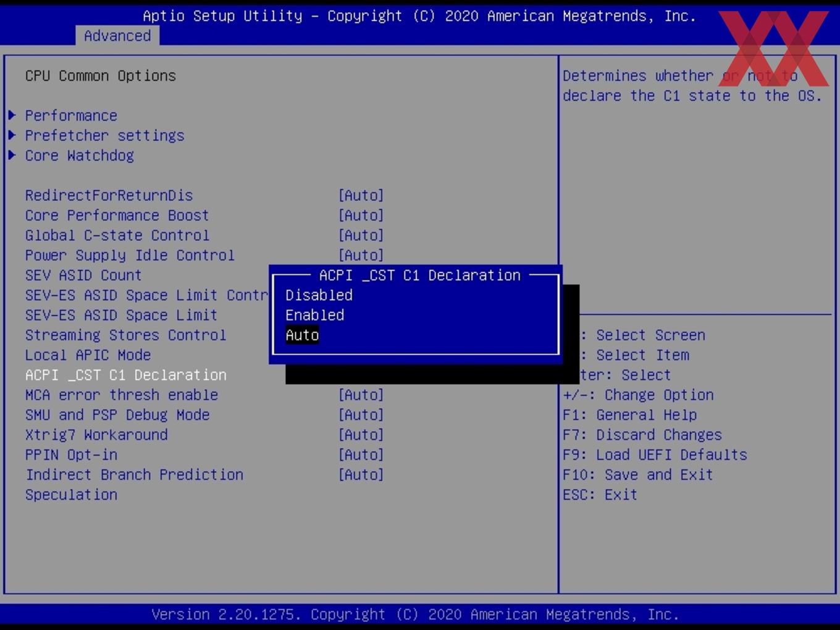Select Power Supply Idle Control label
Viewport: 840px width, 630px height.
(x=130, y=255)
